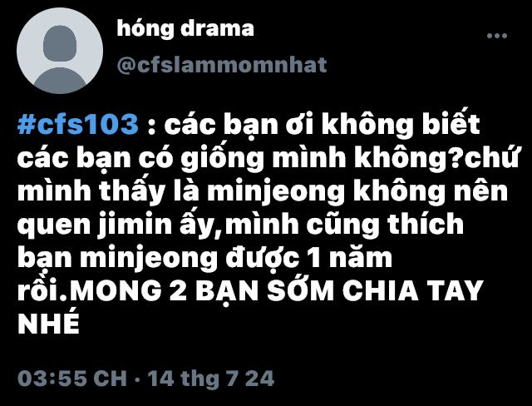Click the separator dot between time and date
This screenshot has height=406, width=532.
coord(137,379)
